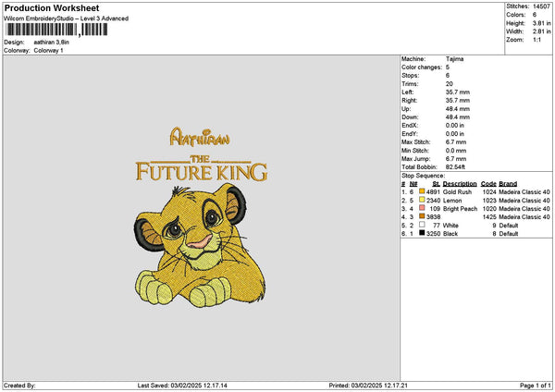Click the Stitches count value 14507
The image size is (555, 392).
click(x=541, y=6)
